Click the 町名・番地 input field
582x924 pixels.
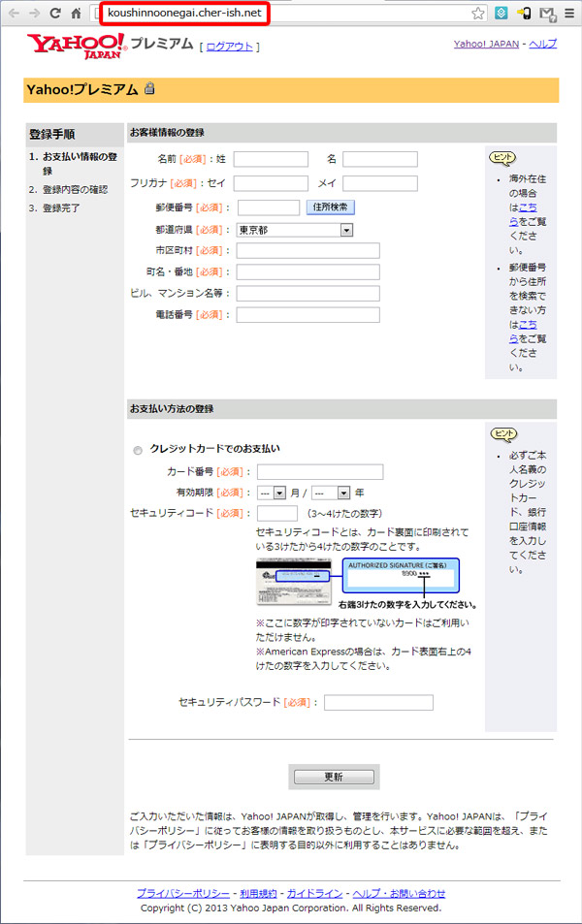pos(307,272)
